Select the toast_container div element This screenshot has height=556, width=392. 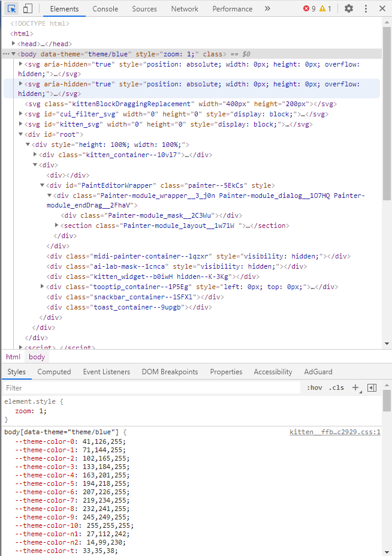click(x=129, y=307)
